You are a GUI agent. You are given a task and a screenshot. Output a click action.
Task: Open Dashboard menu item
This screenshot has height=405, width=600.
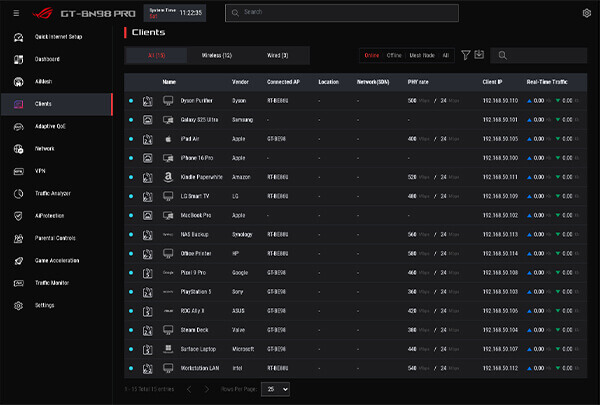click(x=57, y=59)
